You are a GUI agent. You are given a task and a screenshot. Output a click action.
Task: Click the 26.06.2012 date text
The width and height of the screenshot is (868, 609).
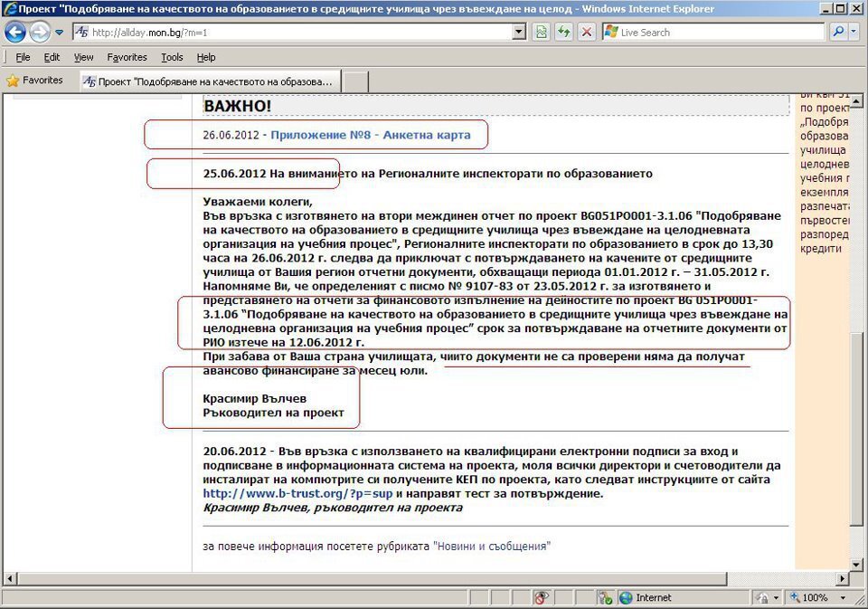tap(231, 135)
